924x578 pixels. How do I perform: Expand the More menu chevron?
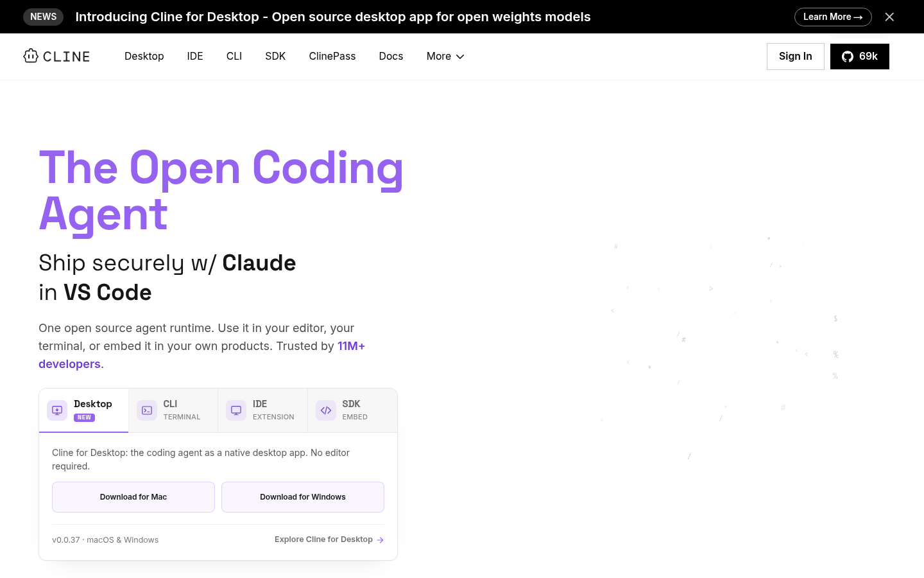coord(460,57)
